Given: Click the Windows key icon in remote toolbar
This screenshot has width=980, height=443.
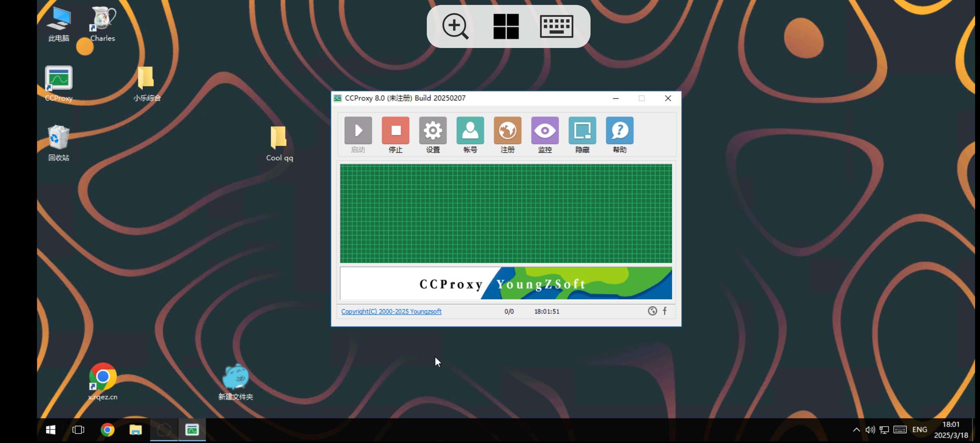Looking at the screenshot, I should point(506,26).
